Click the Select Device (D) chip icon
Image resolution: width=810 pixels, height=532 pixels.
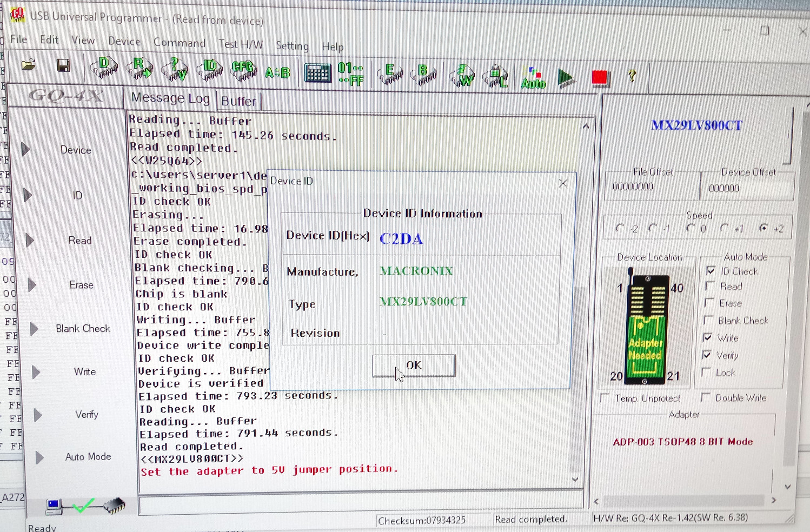tap(104, 68)
